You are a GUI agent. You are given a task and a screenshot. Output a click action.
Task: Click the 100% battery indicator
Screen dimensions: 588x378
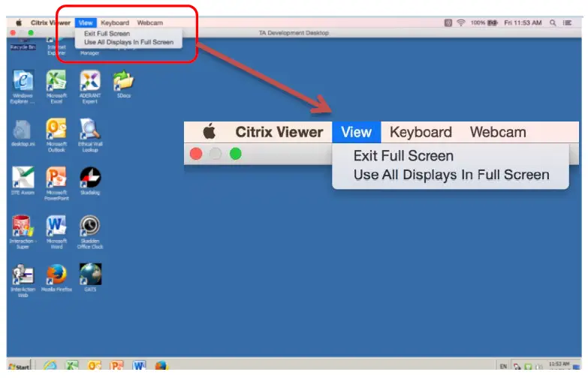pyautogui.click(x=484, y=22)
